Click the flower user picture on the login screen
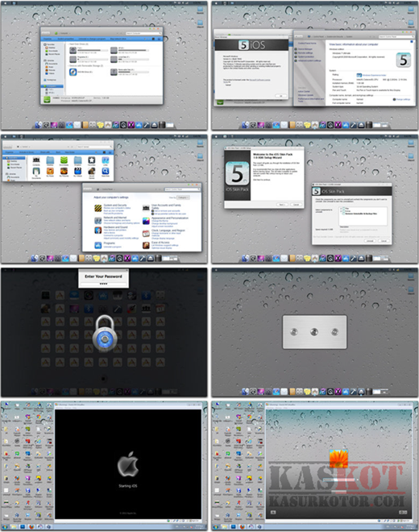The image size is (419, 532). point(338,459)
